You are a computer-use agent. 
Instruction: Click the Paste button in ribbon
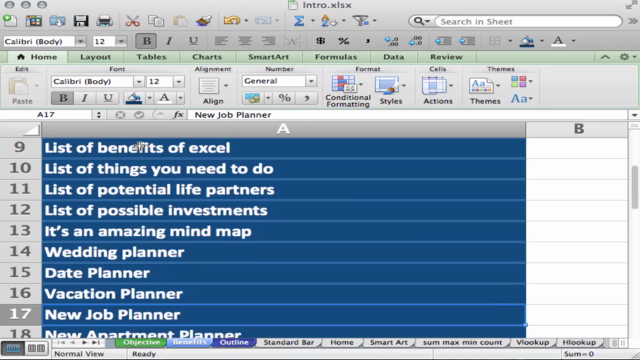tap(22, 91)
